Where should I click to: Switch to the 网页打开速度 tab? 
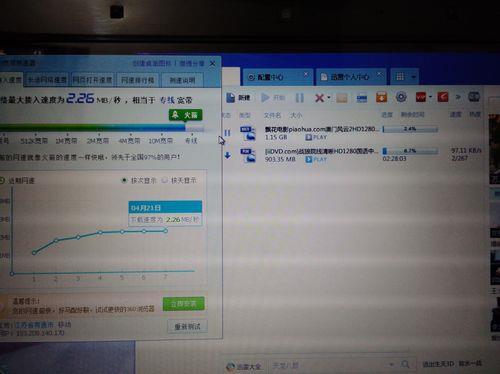[x=92, y=80]
